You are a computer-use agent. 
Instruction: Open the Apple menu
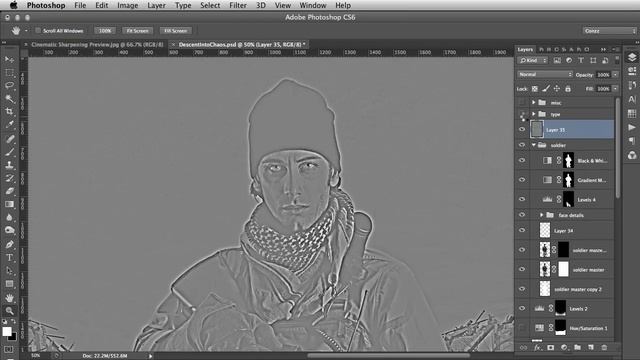[13, 5]
